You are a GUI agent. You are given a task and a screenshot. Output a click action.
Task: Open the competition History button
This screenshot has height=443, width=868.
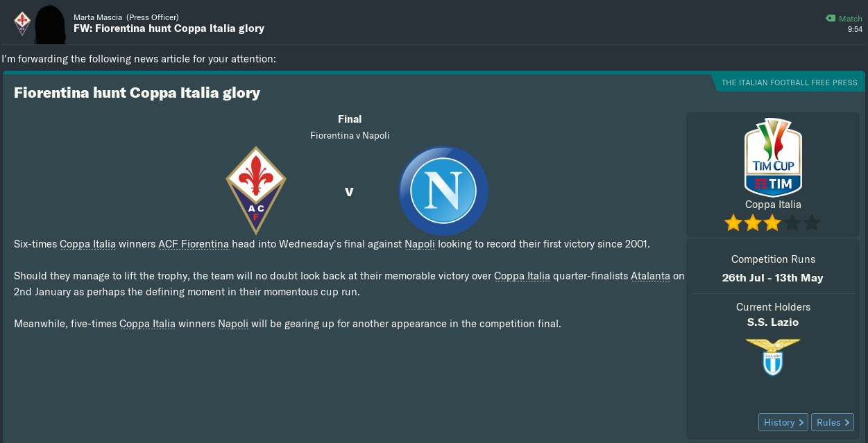pyautogui.click(x=783, y=422)
